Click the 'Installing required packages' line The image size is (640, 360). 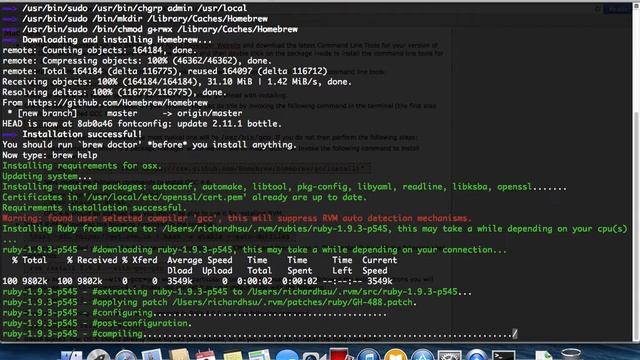click(284, 187)
